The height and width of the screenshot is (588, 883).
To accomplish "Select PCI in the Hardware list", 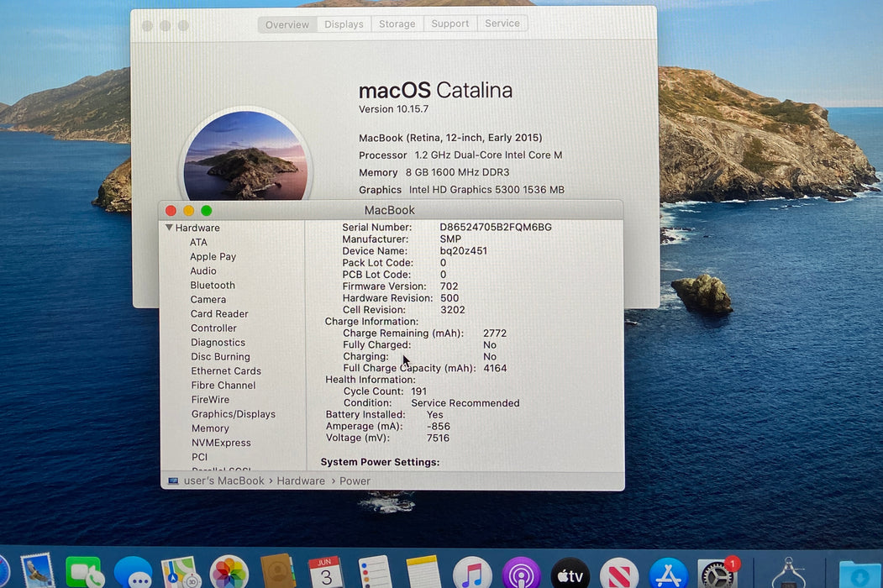I will coord(199,457).
